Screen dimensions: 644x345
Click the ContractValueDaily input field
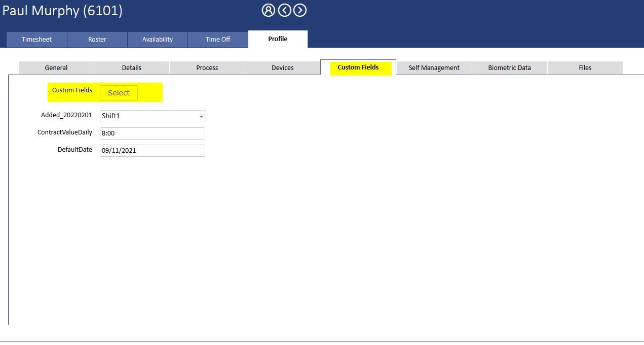pos(153,133)
